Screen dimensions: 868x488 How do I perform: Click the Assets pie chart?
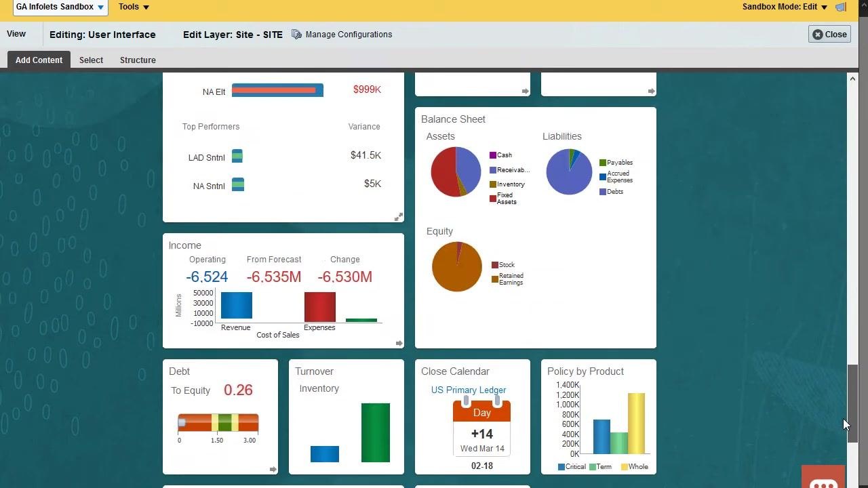456,172
